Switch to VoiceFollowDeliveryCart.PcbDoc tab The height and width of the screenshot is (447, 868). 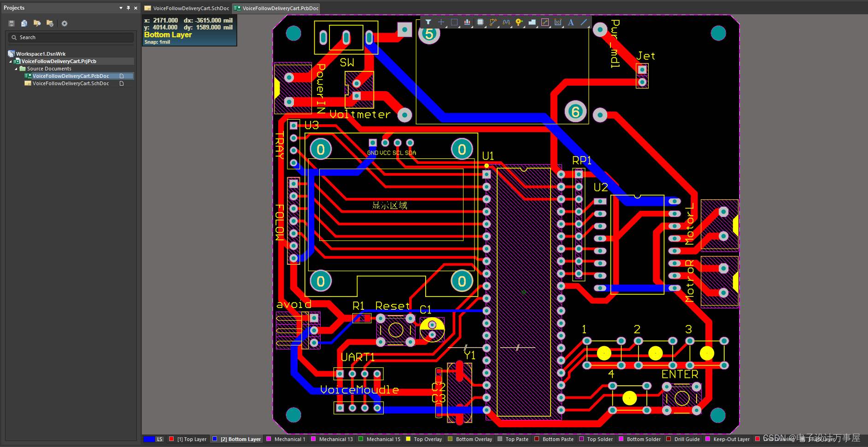(276, 8)
